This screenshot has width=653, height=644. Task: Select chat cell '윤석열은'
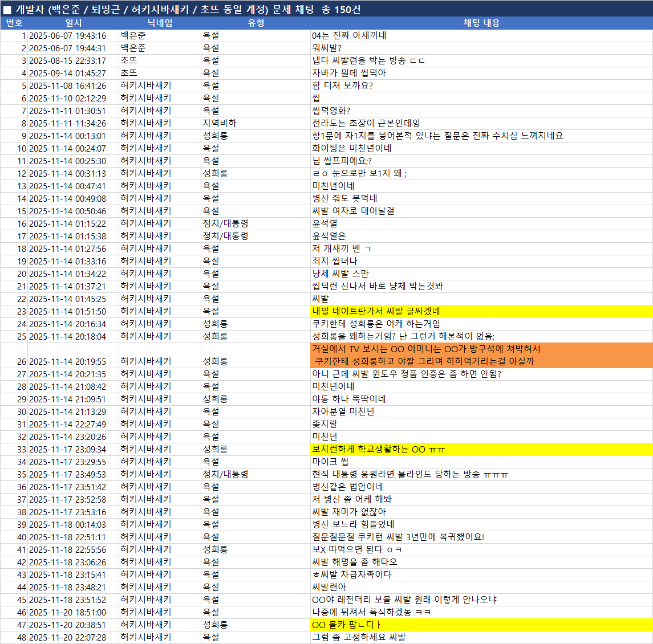(481, 236)
